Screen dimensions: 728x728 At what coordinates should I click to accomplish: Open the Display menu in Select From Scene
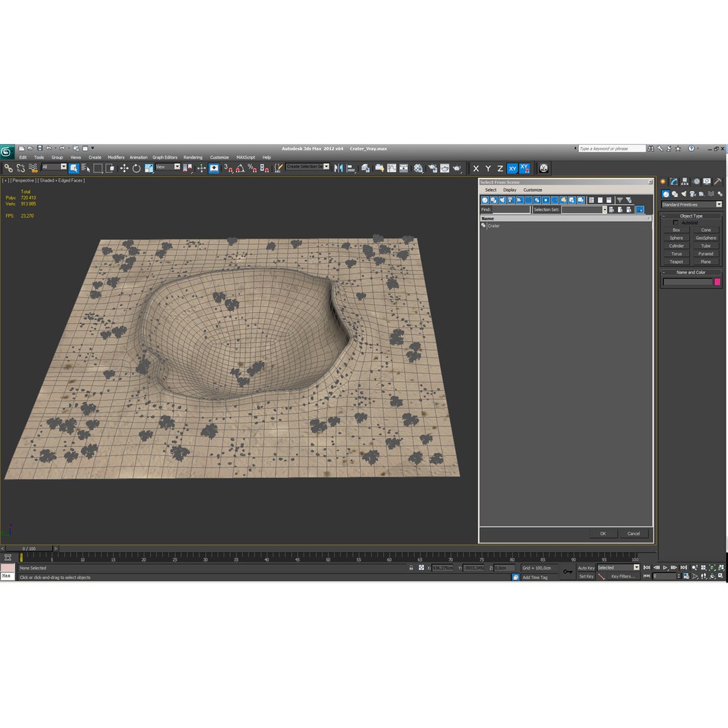point(510,190)
